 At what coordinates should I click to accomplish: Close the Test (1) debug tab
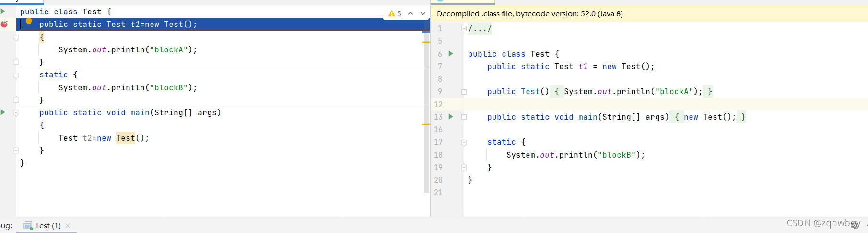pos(68,226)
